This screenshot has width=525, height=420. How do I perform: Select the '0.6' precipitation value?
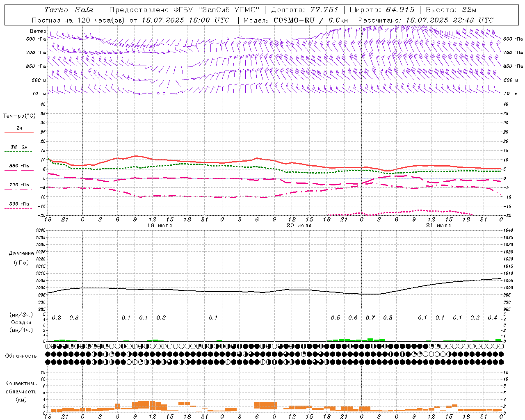point(353,317)
